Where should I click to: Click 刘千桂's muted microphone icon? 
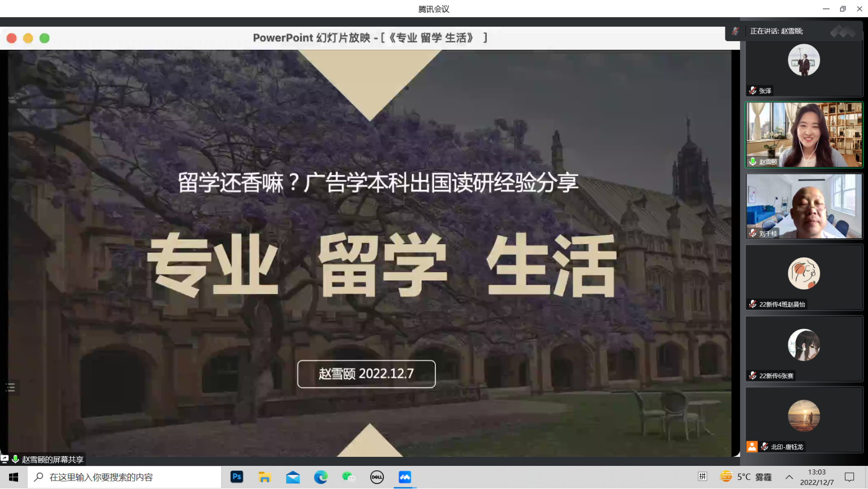point(752,233)
